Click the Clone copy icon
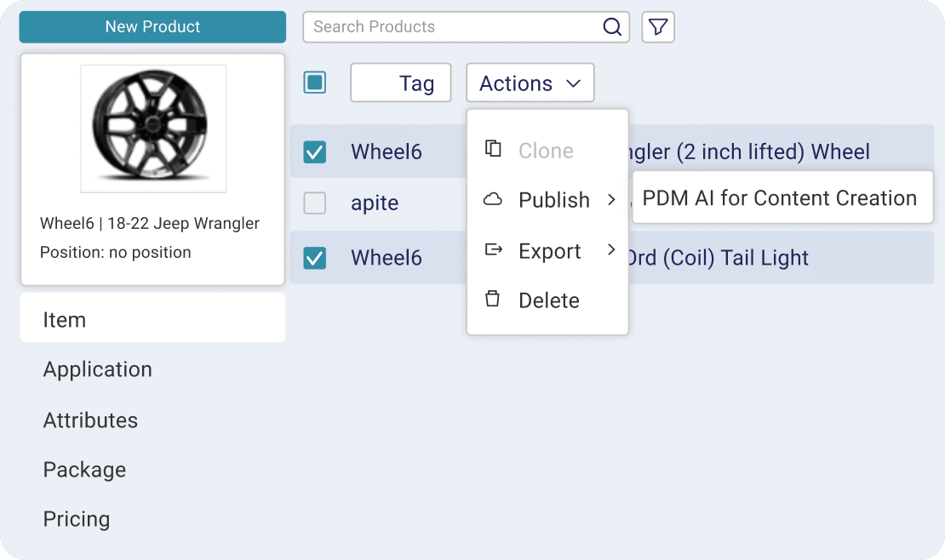This screenshot has height=560, width=945. point(493,149)
